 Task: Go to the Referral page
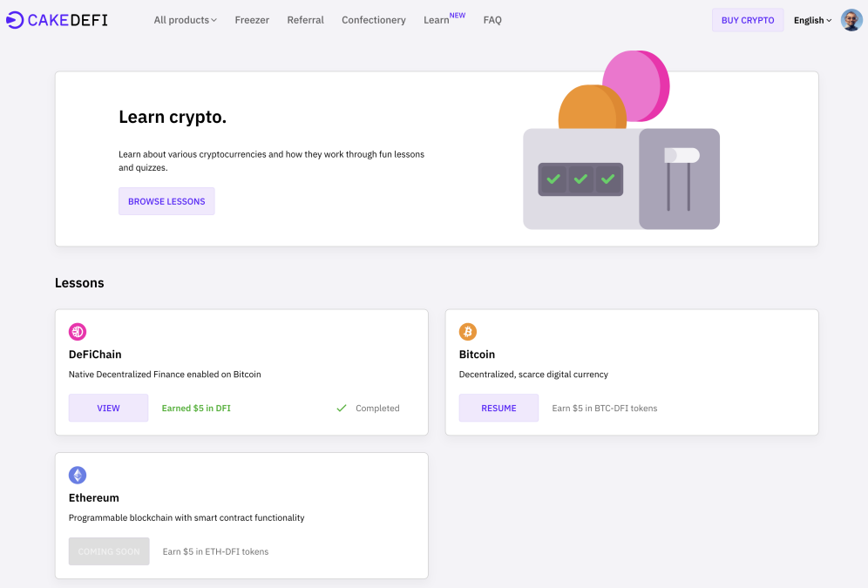(x=305, y=20)
